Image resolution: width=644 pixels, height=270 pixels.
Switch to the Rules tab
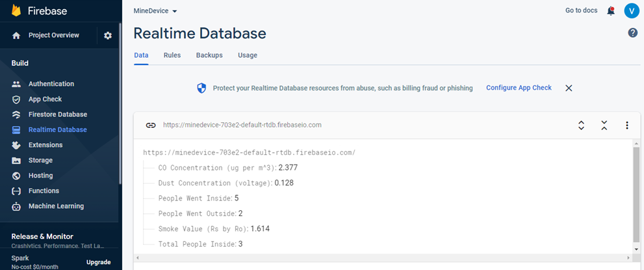172,55
